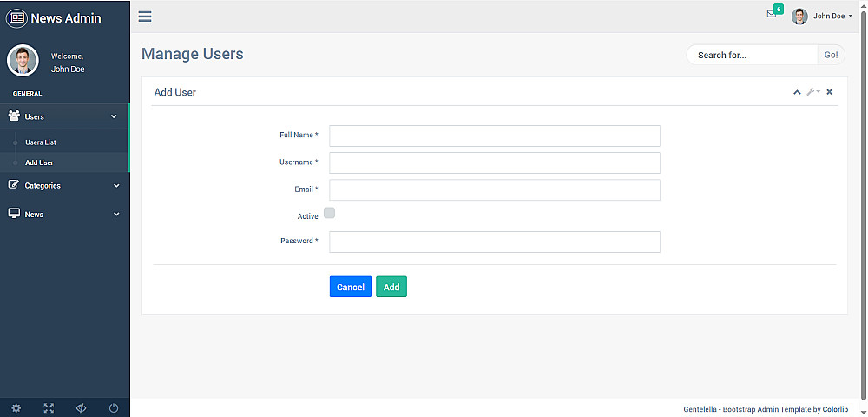868x417 pixels.
Task: Expand the Categories sidebar menu
Action: (x=64, y=185)
